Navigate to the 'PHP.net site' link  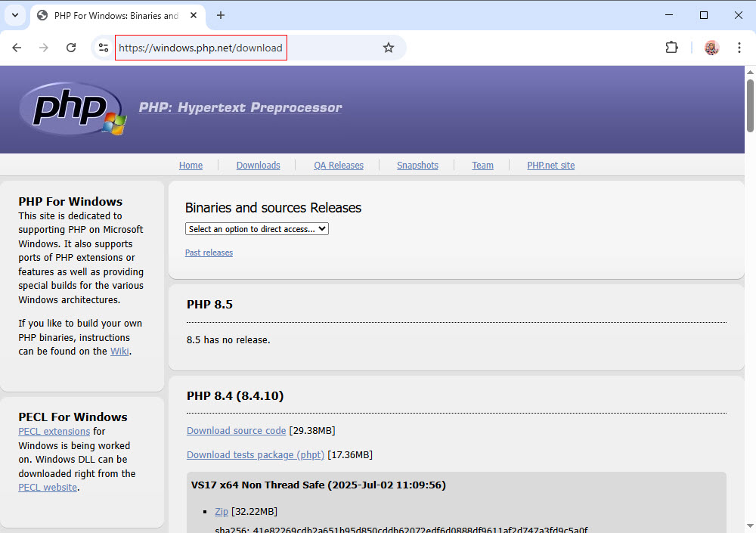point(550,165)
